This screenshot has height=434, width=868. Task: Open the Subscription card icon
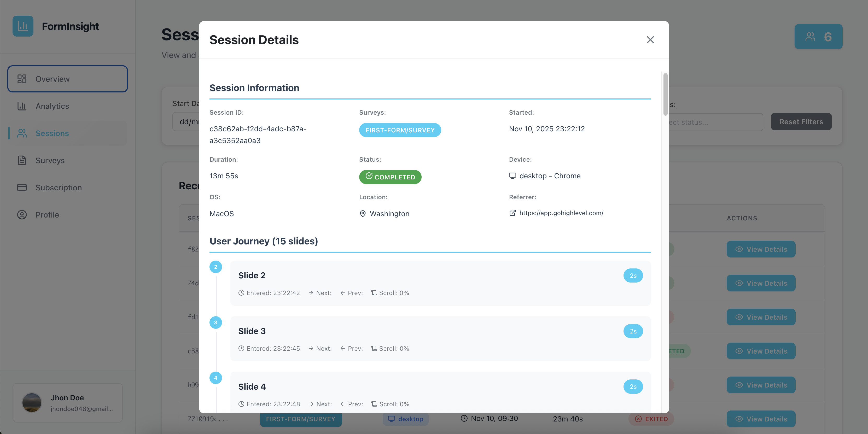point(22,187)
